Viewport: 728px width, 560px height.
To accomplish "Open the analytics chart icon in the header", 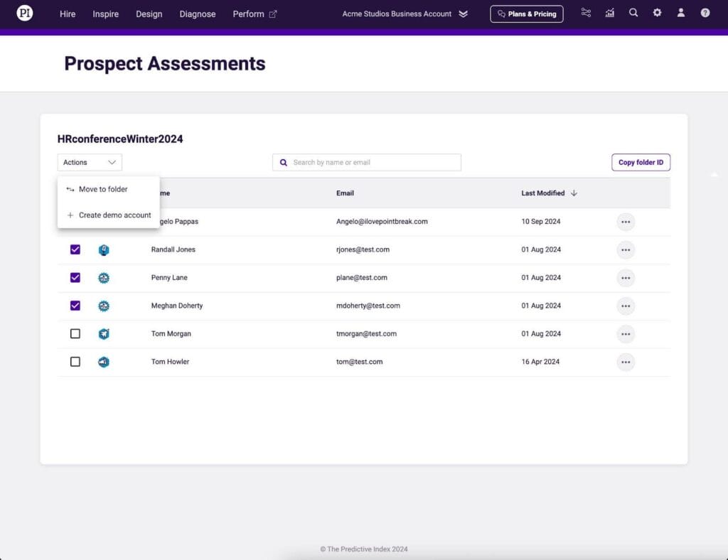I will click(610, 13).
